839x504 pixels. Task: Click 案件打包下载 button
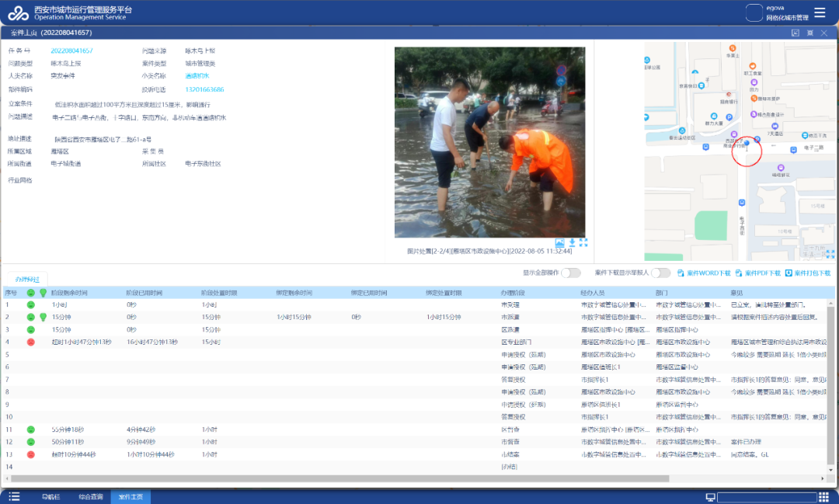click(x=807, y=273)
